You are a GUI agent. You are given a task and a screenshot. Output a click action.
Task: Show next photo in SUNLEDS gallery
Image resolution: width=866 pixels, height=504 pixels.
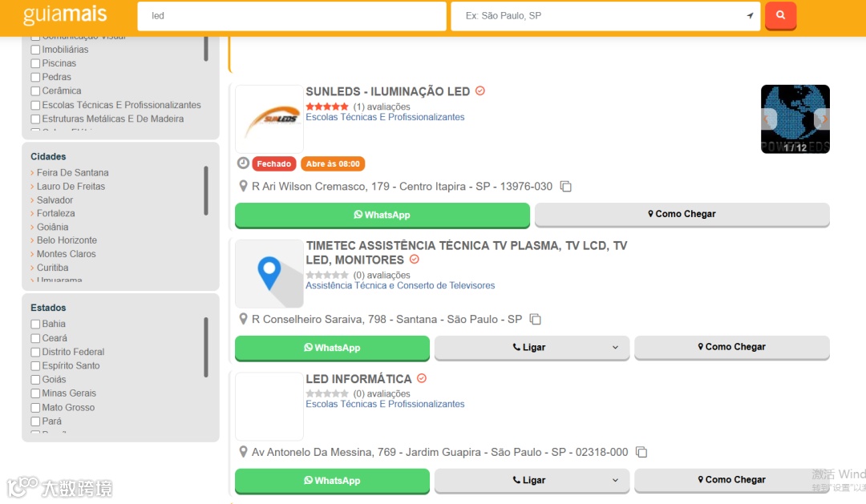coord(823,119)
